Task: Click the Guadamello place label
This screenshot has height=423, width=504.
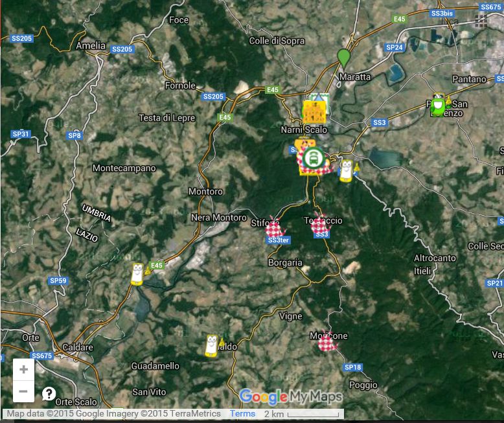Action: point(155,366)
